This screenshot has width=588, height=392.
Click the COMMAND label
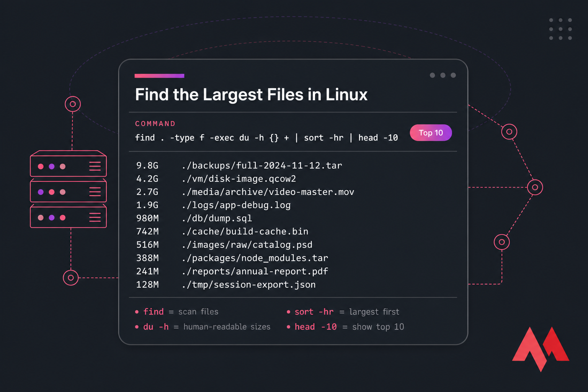click(x=155, y=124)
